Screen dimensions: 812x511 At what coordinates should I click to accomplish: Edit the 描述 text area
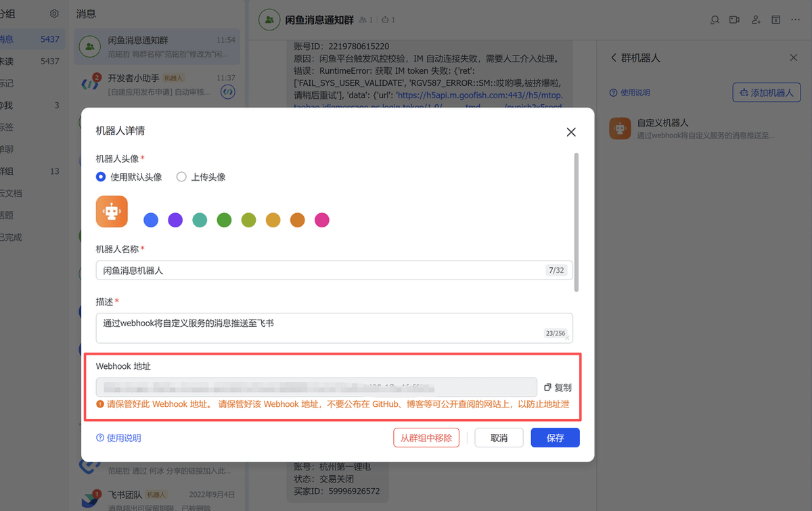(334, 328)
